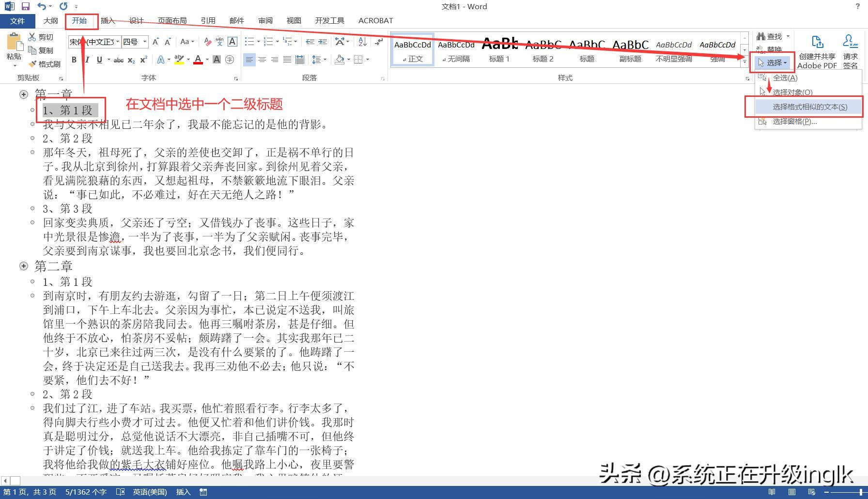Click the decrease indent icon
Screen dimensions: 868x499
pos(310,42)
